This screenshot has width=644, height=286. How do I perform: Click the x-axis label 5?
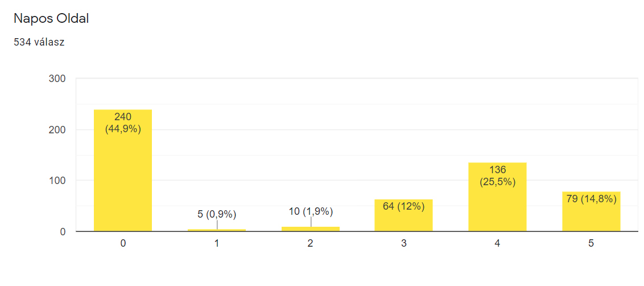(591, 243)
